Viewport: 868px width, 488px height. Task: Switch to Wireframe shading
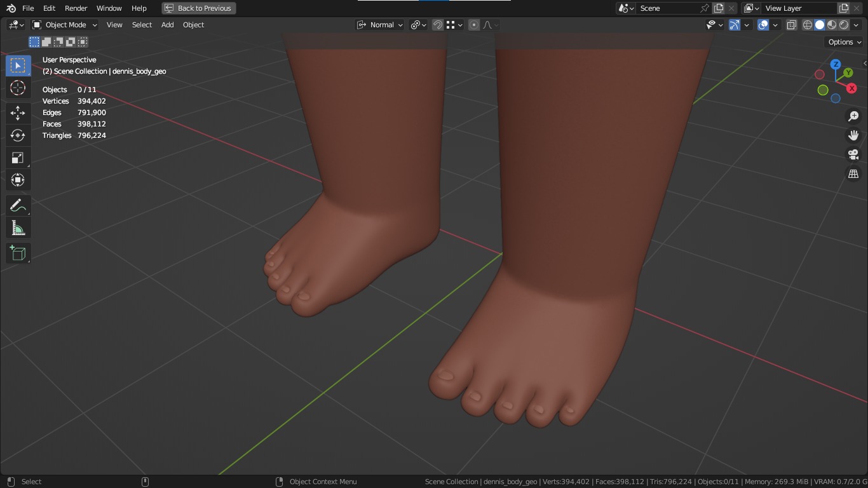tap(808, 25)
